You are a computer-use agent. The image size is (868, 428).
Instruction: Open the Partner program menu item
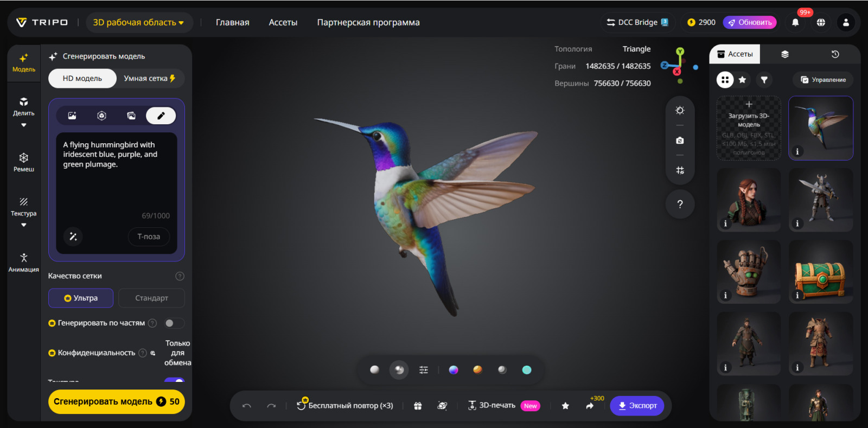pos(368,22)
